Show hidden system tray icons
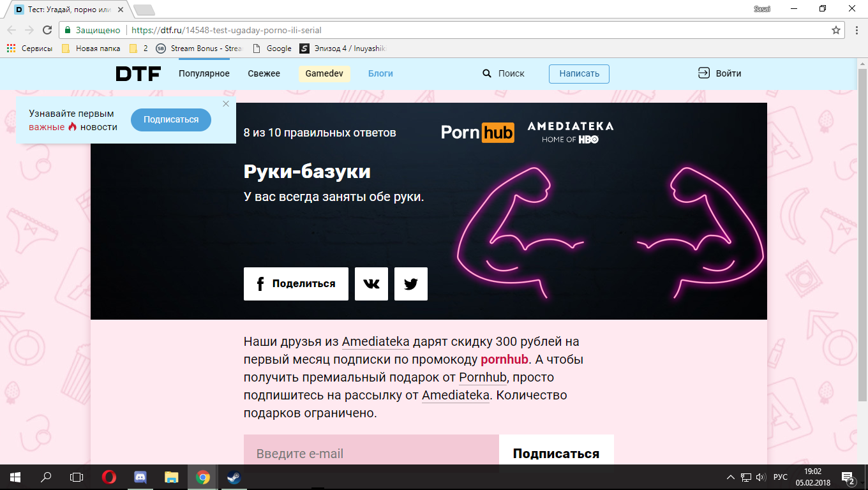Image resolution: width=868 pixels, height=490 pixels. pos(731,477)
